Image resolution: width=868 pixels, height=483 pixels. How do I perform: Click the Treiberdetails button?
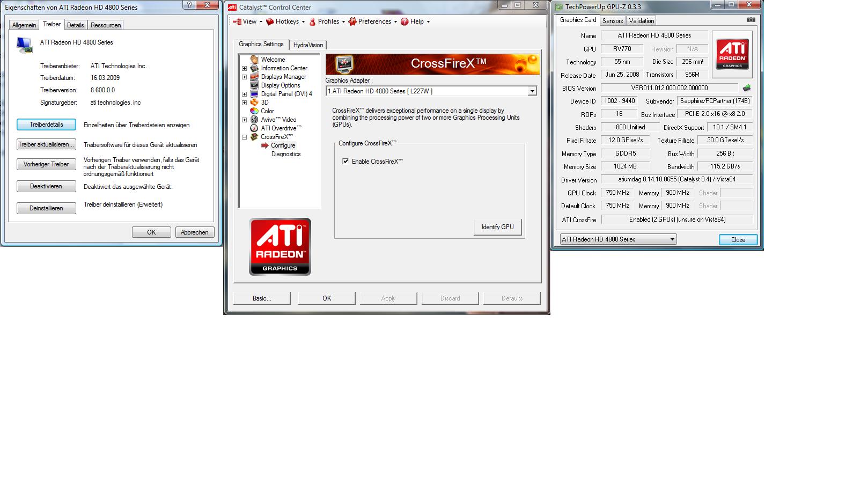46,125
